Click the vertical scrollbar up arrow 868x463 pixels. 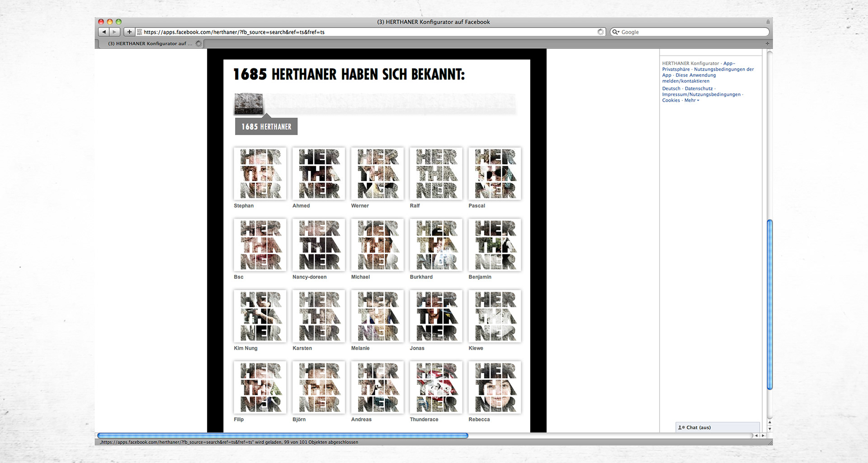pos(769,422)
